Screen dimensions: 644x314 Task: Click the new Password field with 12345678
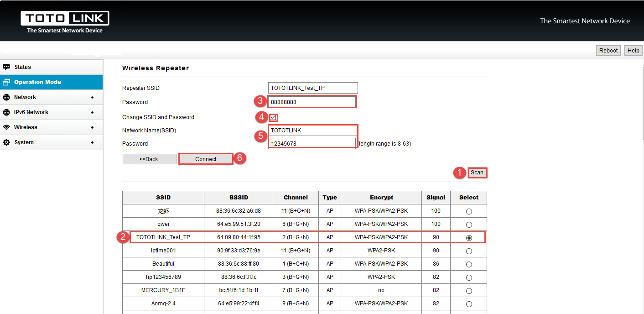[312, 143]
